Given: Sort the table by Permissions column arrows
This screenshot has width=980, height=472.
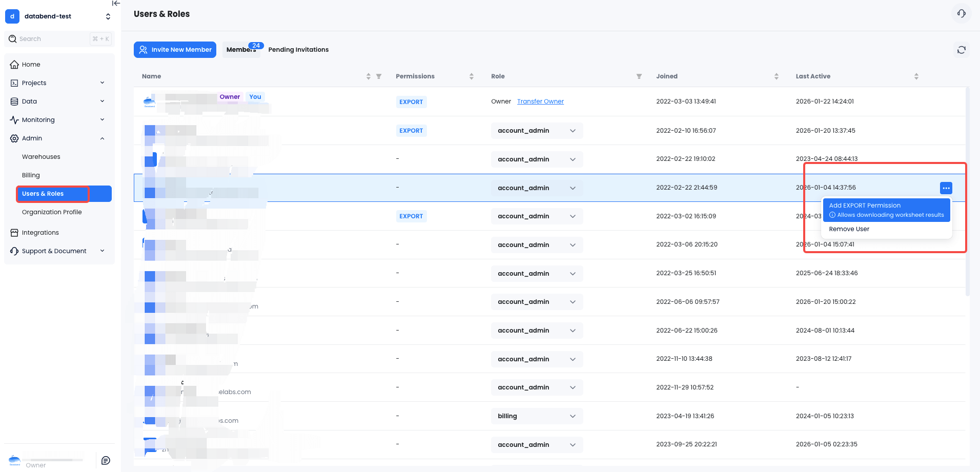Looking at the screenshot, I should (471, 76).
